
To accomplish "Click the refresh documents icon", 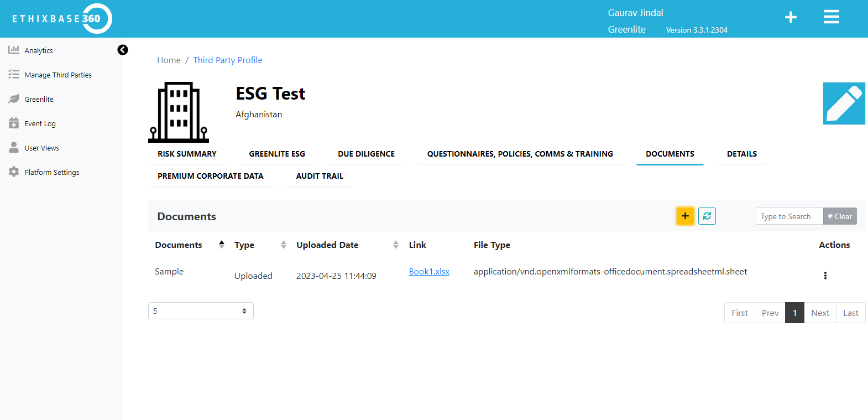I will coord(707,216).
